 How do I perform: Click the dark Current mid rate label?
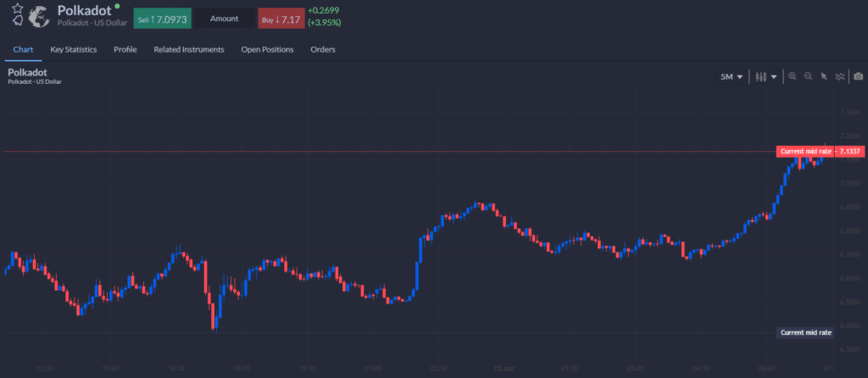point(806,332)
